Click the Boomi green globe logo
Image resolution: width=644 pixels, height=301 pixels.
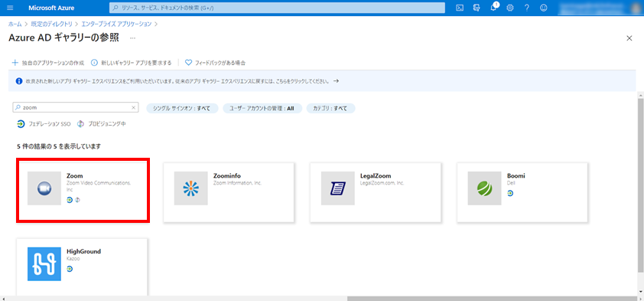coord(485,188)
